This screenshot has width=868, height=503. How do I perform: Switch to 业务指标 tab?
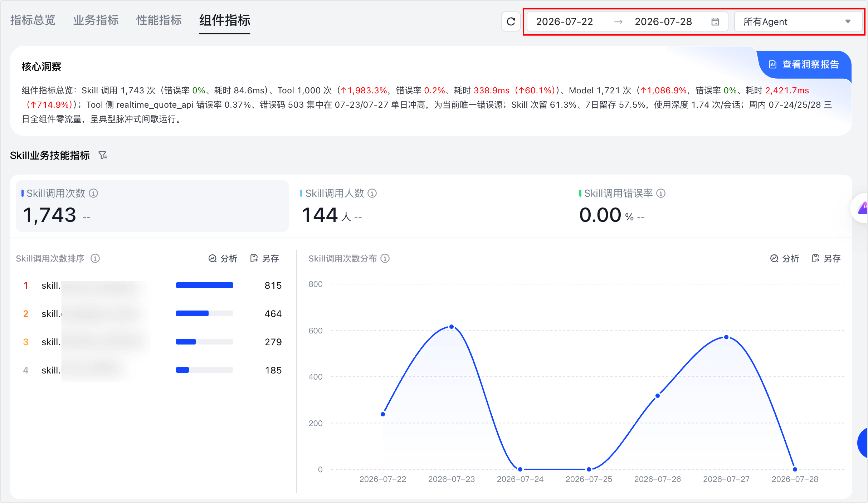96,20
